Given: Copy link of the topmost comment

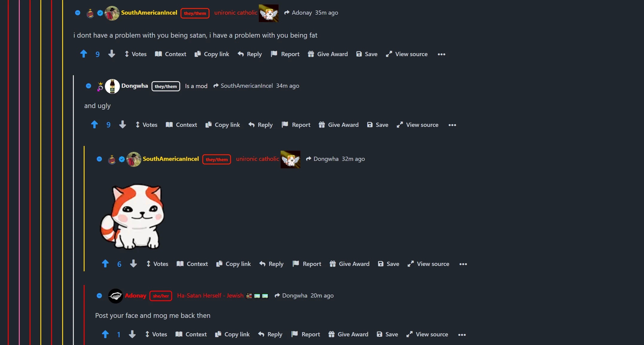Looking at the screenshot, I should point(212,54).
